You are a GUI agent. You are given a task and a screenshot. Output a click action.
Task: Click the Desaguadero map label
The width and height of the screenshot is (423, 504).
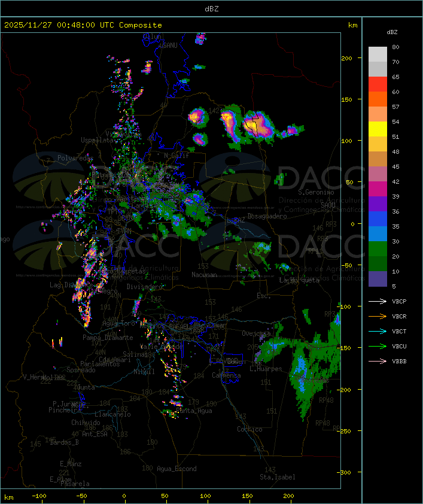(x=267, y=216)
